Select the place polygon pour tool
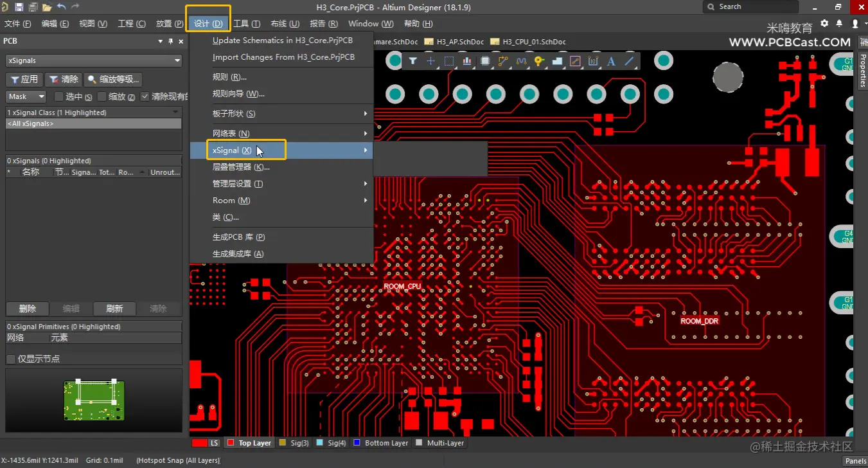The height and width of the screenshot is (468, 868). click(557, 61)
